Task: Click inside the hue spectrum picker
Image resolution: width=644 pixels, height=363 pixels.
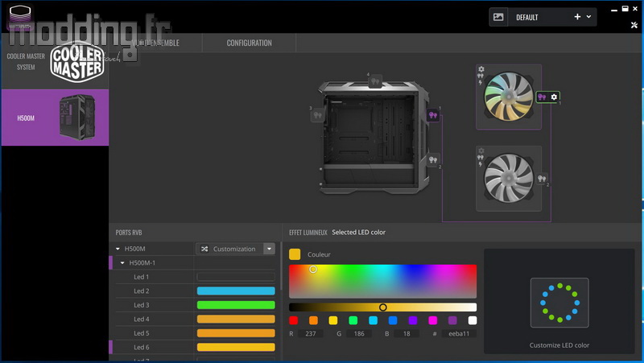Action: click(x=383, y=281)
